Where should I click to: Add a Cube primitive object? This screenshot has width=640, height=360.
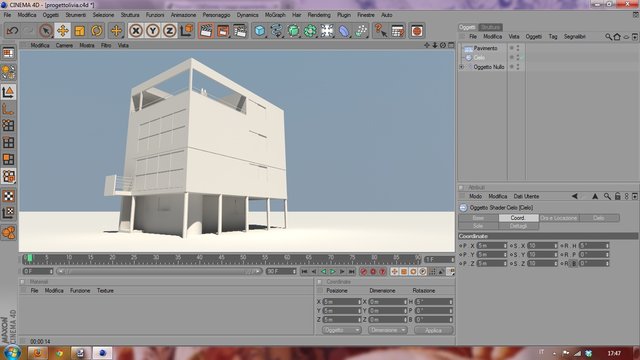260,31
